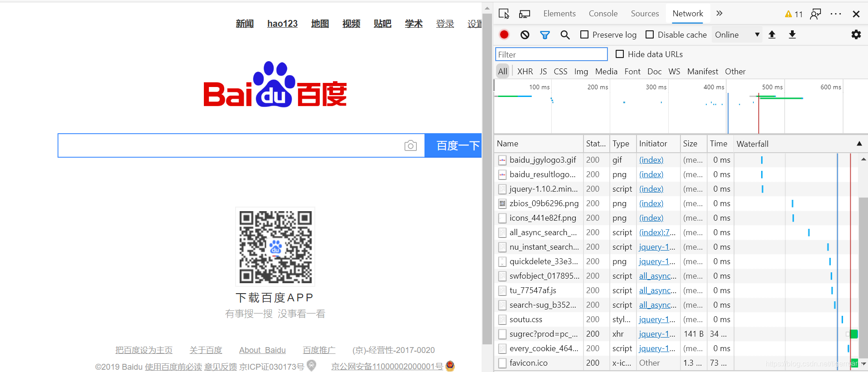Open the 视频 link
This screenshot has width=868, height=372.
351,24
